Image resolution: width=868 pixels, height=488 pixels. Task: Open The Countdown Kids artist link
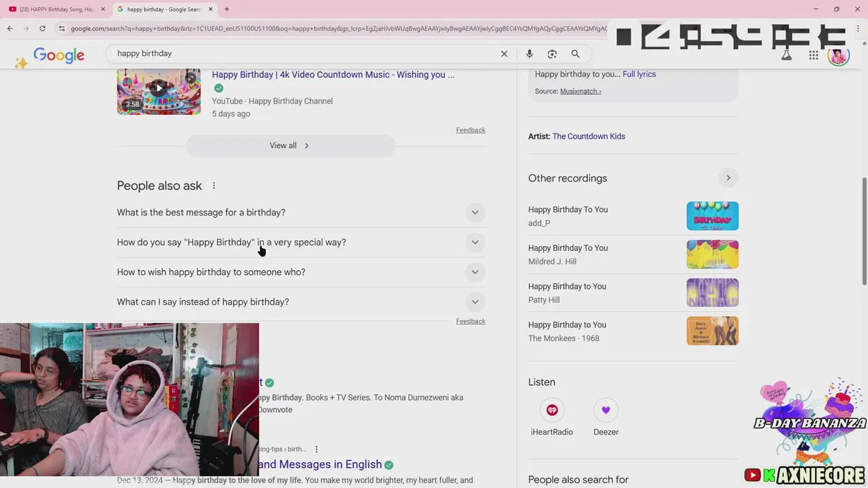click(x=589, y=136)
